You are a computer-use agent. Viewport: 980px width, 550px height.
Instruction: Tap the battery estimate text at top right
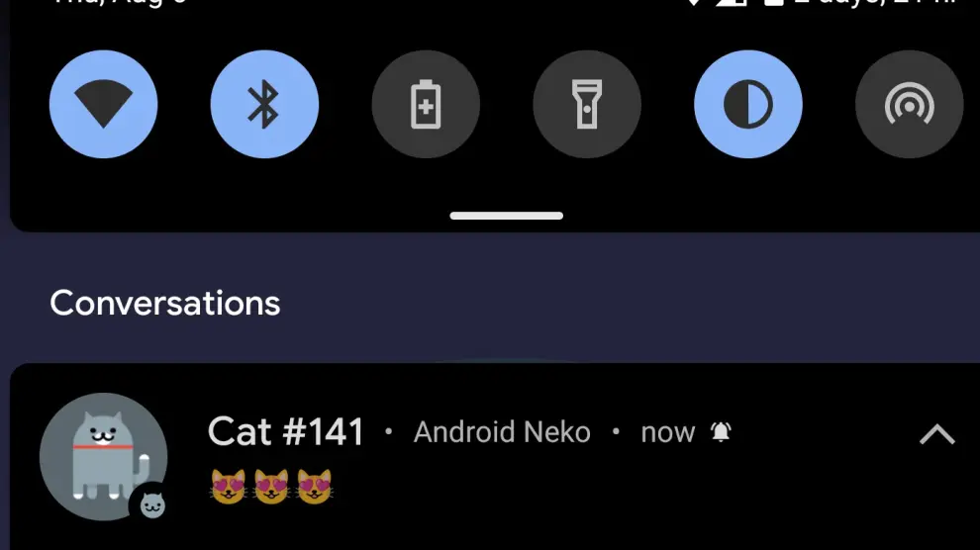875,3
